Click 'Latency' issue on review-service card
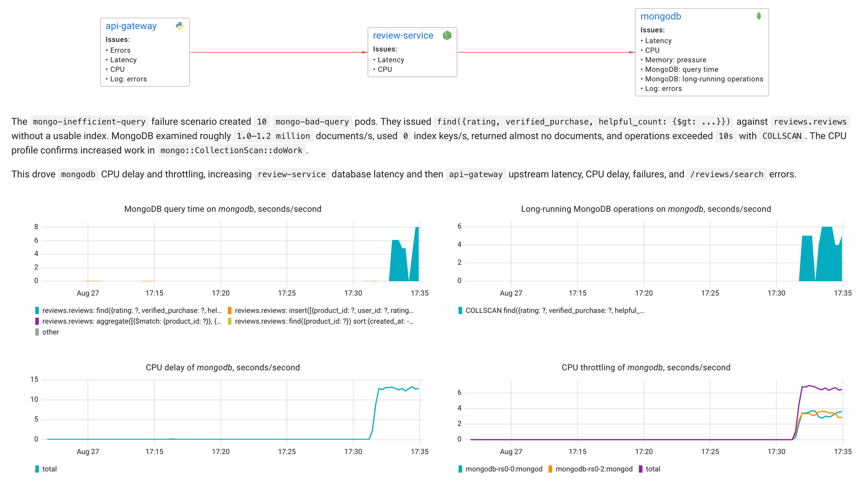 point(391,60)
